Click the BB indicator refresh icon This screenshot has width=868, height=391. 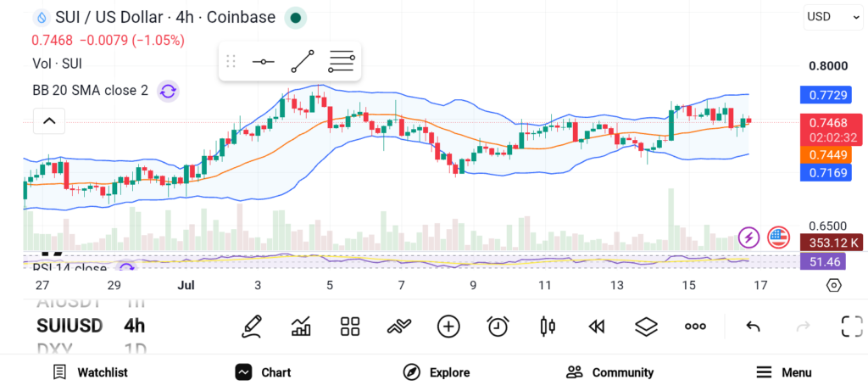(168, 91)
